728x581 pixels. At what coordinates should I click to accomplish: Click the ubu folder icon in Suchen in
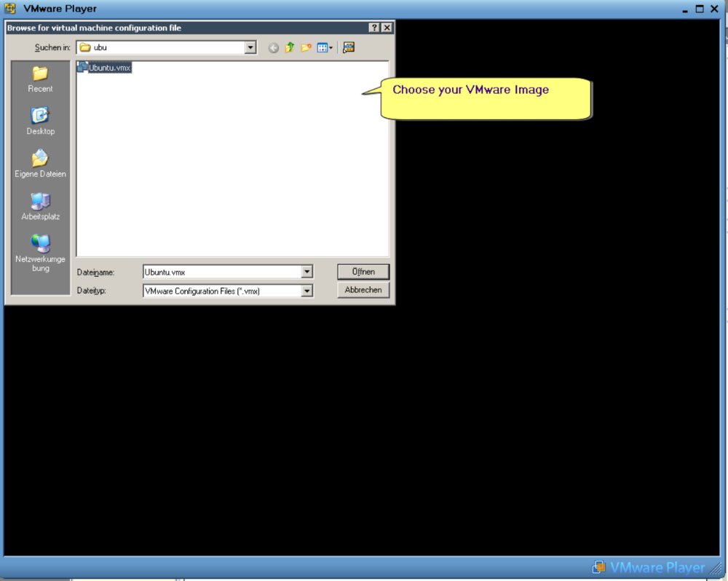pos(85,47)
